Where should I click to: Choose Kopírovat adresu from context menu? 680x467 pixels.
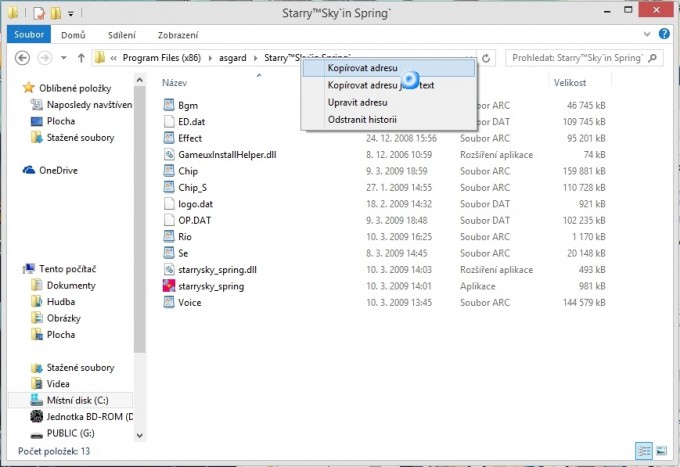389,68
